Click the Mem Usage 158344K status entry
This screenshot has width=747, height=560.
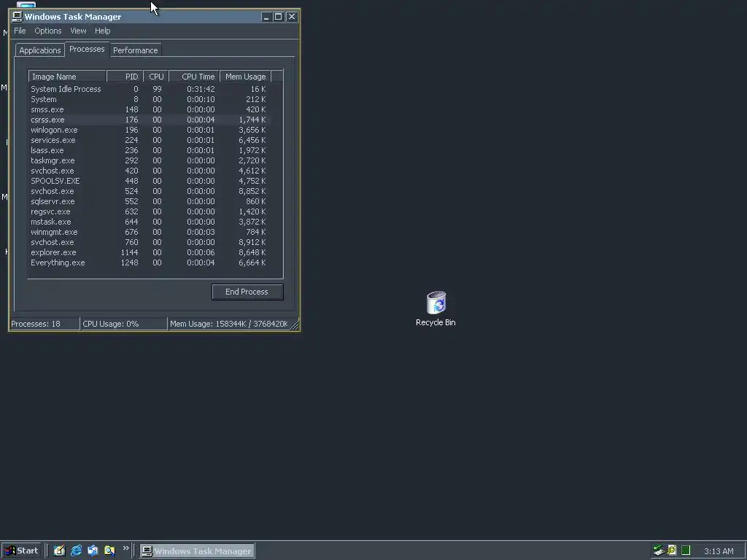click(x=229, y=324)
